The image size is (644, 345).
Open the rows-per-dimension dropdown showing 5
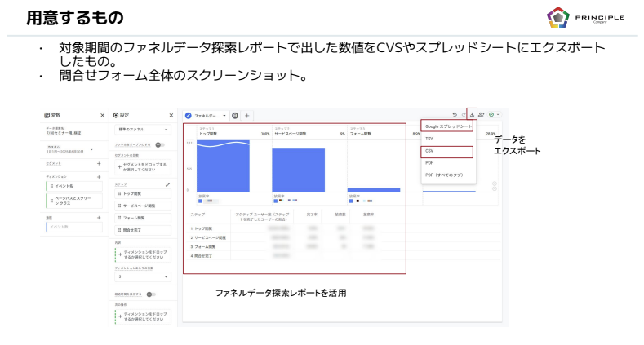pyautogui.click(x=143, y=276)
